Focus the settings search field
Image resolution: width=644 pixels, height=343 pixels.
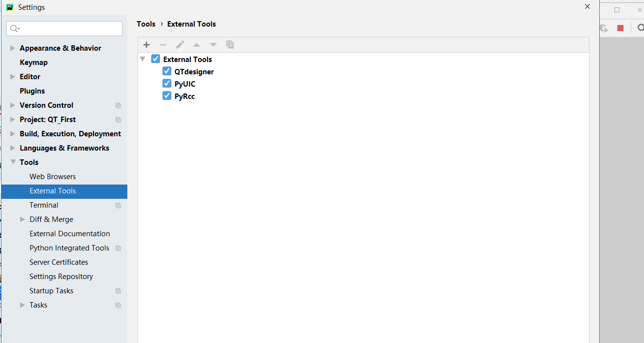tap(64, 29)
